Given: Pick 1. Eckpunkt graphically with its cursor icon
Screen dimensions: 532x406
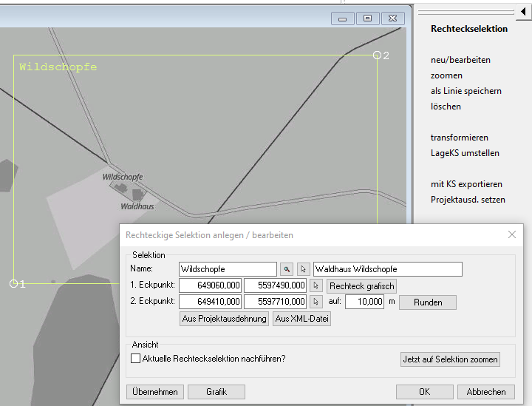Looking at the screenshot, I should (316, 285).
